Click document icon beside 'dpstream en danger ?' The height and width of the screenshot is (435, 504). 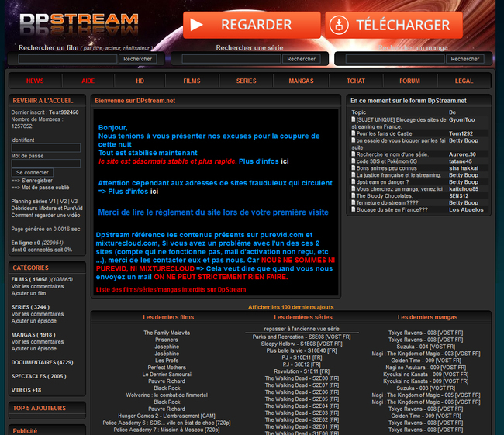pyautogui.click(x=354, y=181)
